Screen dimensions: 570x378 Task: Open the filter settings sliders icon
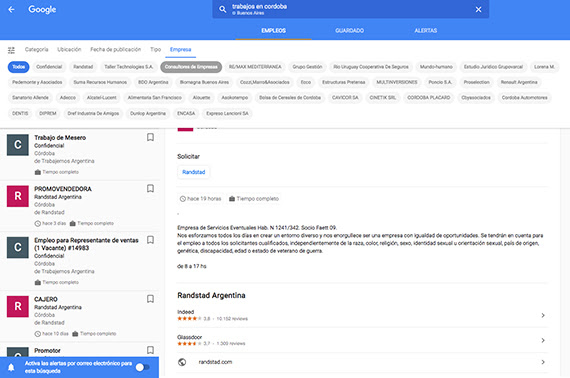(12, 50)
